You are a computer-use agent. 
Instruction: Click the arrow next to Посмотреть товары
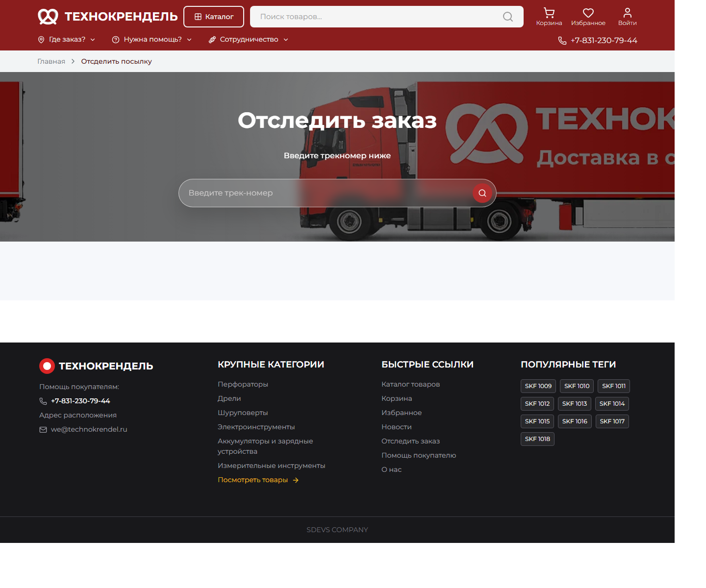tap(296, 480)
